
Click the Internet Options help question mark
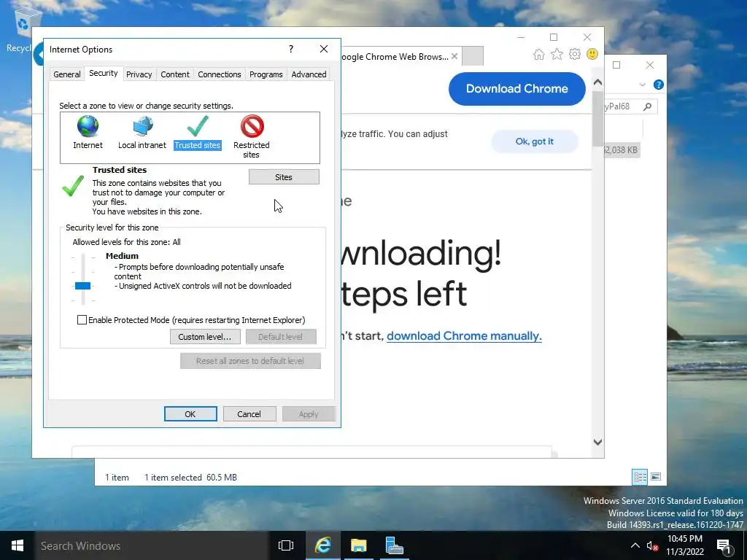pyautogui.click(x=291, y=49)
